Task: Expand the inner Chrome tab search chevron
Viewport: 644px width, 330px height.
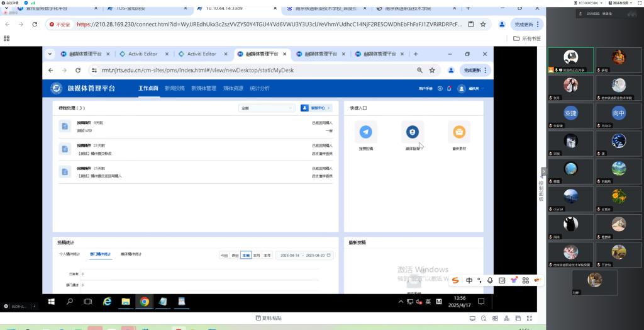Action: click(x=50, y=54)
